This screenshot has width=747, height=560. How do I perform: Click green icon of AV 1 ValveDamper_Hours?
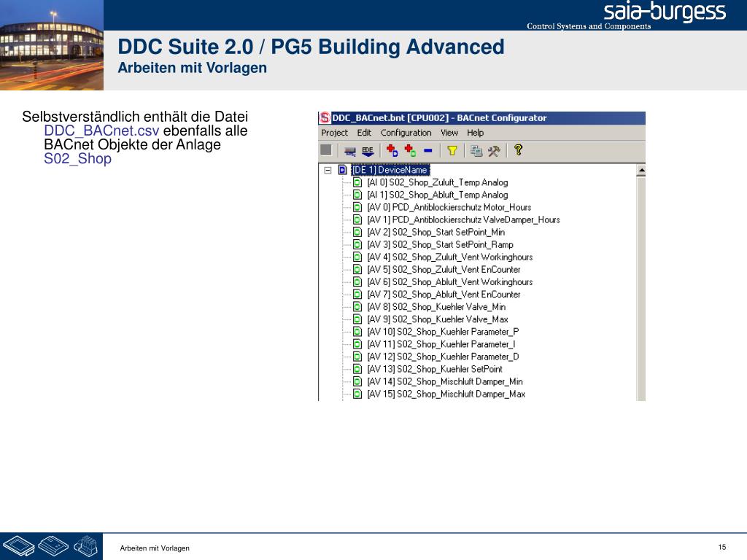(357, 219)
